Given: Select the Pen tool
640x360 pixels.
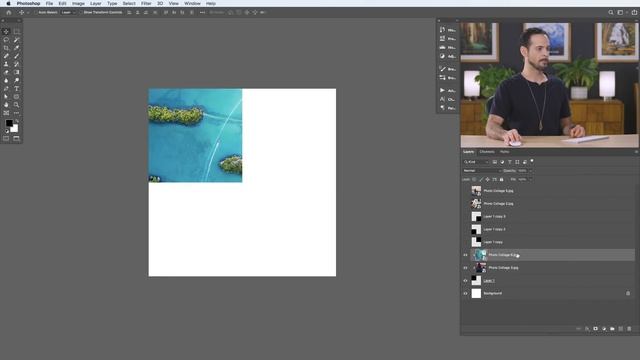Looking at the screenshot, I should click(x=6, y=89).
